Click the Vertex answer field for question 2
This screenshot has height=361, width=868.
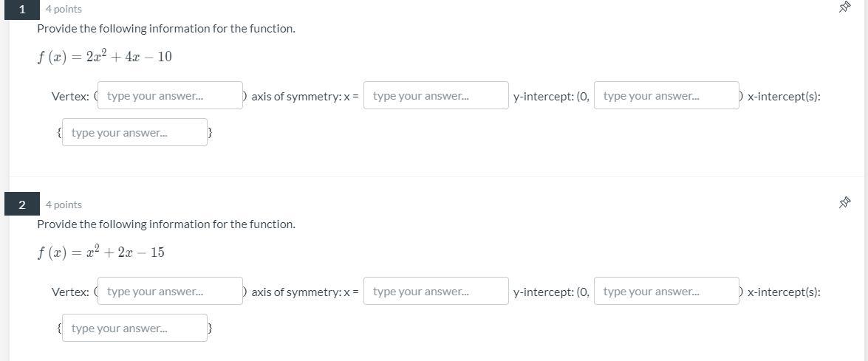(x=170, y=292)
